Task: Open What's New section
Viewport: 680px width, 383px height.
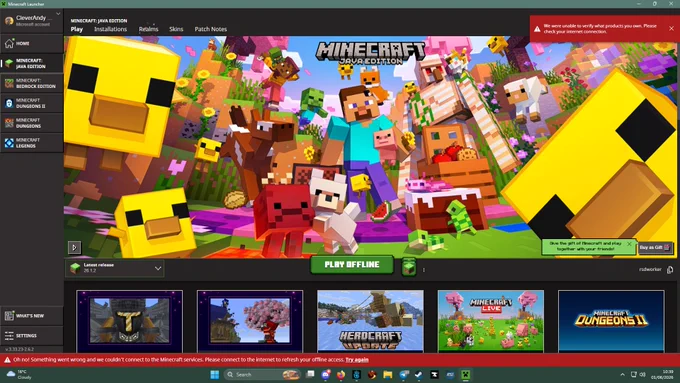Action: click(x=31, y=316)
